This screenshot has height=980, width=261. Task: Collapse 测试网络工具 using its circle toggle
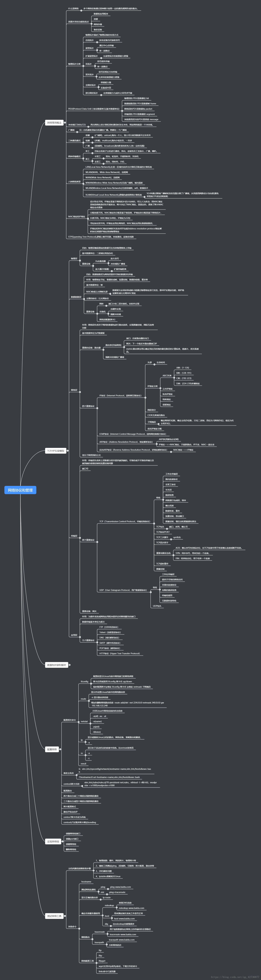(65, 916)
